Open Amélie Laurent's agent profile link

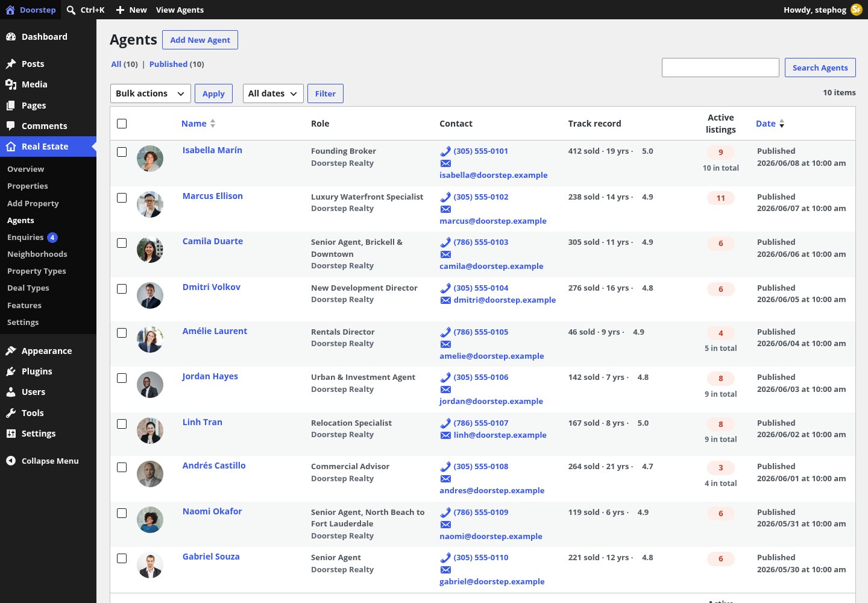pos(215,331)
